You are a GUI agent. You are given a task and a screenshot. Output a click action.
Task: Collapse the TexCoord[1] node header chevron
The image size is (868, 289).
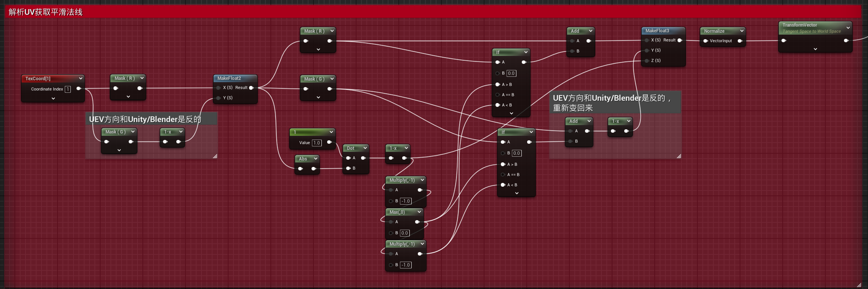click(81, 78)
